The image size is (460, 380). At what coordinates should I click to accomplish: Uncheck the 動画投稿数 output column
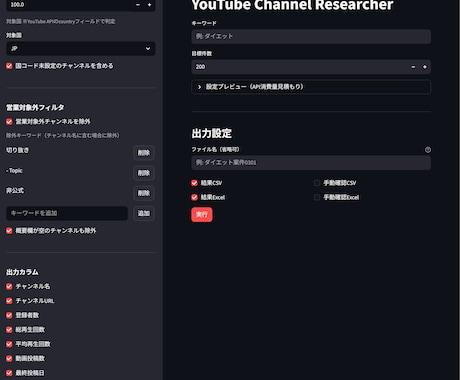[x=9, y=359]
